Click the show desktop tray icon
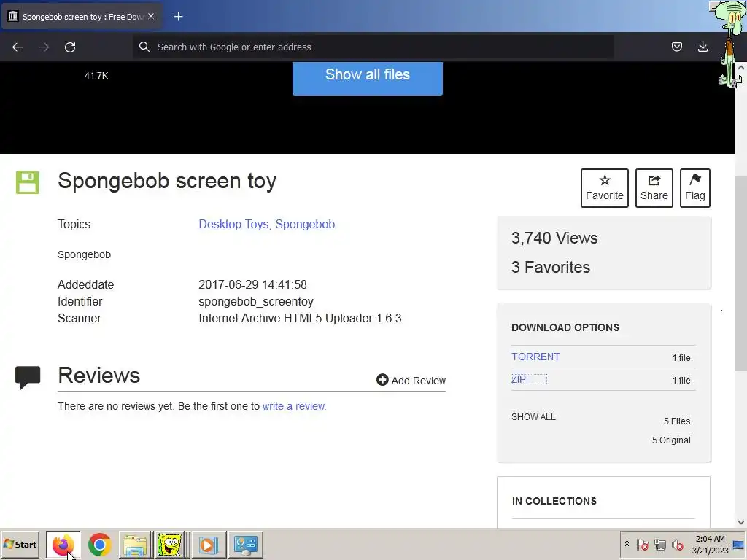 (x=738, y=544)
